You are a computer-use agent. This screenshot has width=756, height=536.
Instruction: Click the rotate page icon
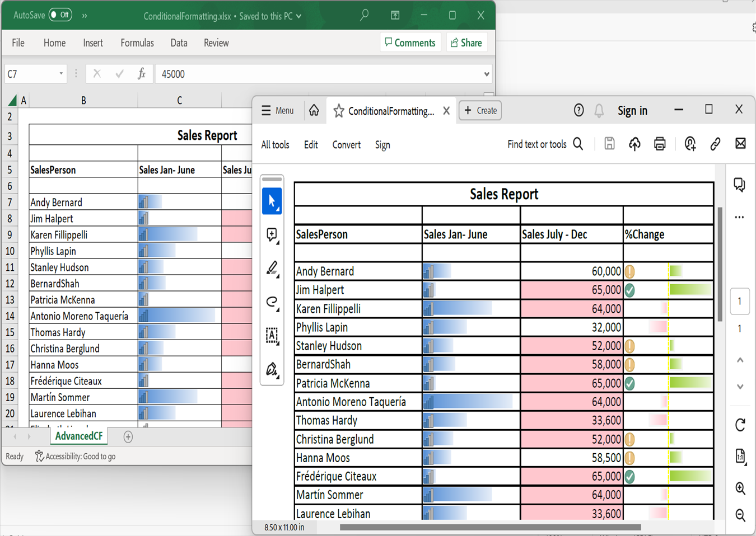pos(740,425)
